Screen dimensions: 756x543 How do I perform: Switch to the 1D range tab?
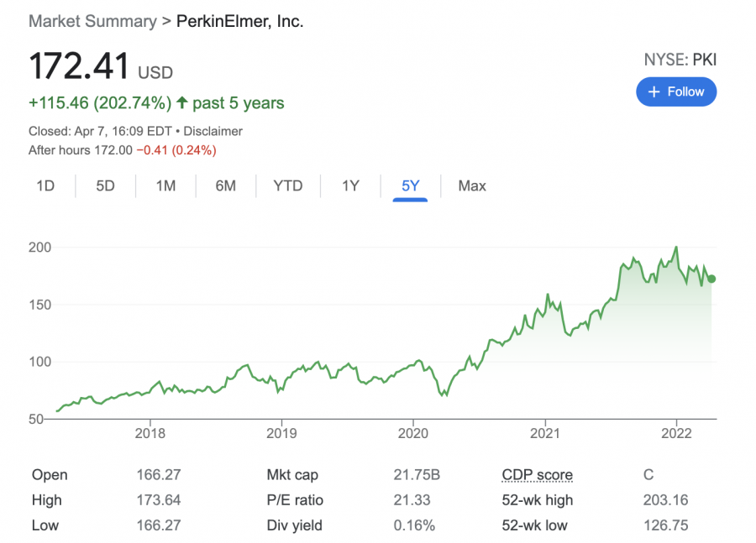[x=45, y=185]
